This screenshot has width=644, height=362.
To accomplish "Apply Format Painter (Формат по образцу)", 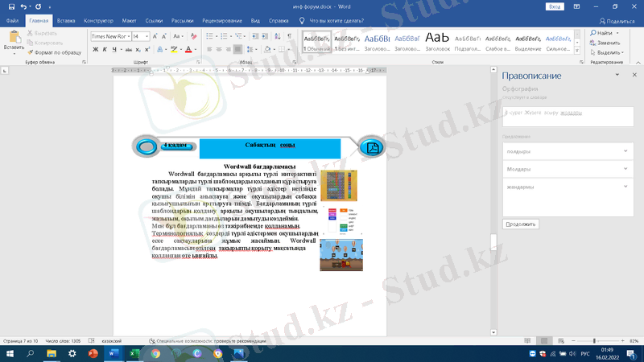I will tap(54, 52).
